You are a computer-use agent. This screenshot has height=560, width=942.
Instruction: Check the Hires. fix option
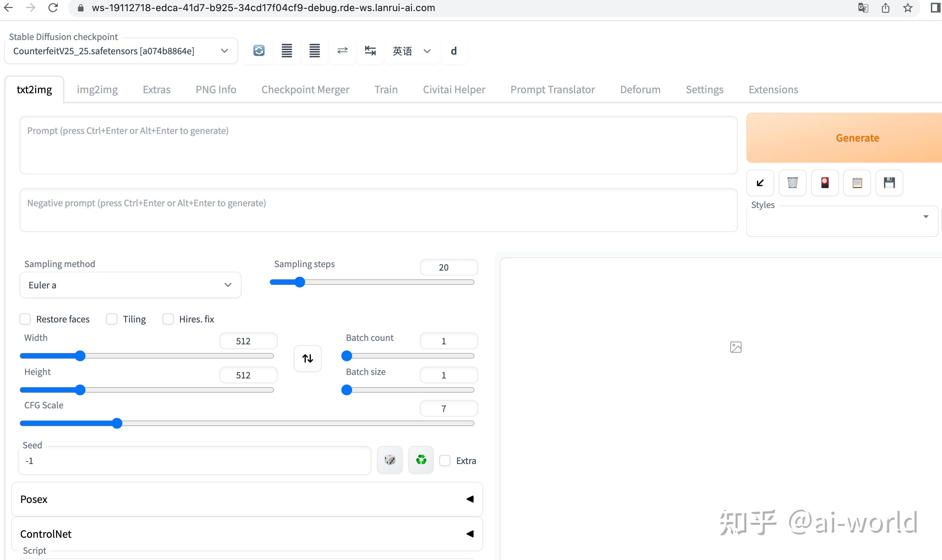tap(168, 319)
